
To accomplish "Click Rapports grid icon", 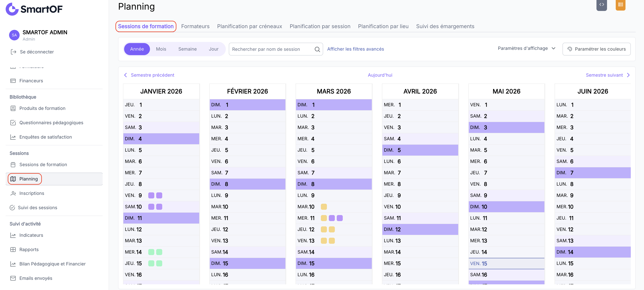I will click(x=13, y=249).
